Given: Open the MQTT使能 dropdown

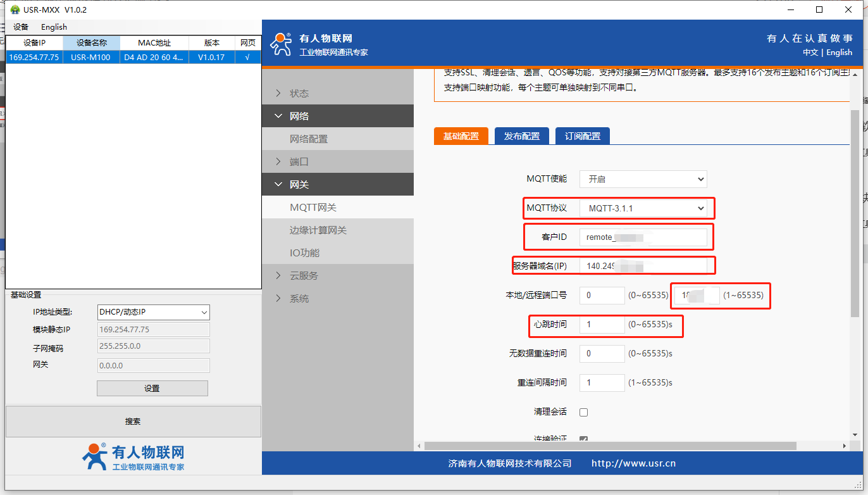Looking at the screenshot, I should click(643, 179).
